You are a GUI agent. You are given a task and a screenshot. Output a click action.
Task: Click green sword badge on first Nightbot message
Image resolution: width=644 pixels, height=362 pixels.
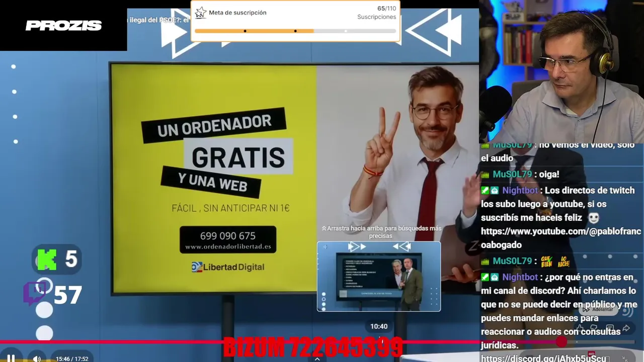(485, 191)
